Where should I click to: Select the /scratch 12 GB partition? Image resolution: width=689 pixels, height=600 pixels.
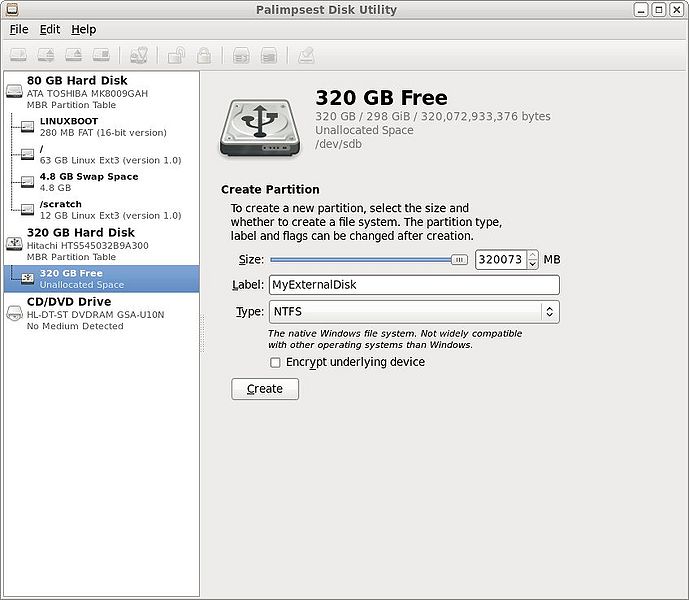point(102,210)
